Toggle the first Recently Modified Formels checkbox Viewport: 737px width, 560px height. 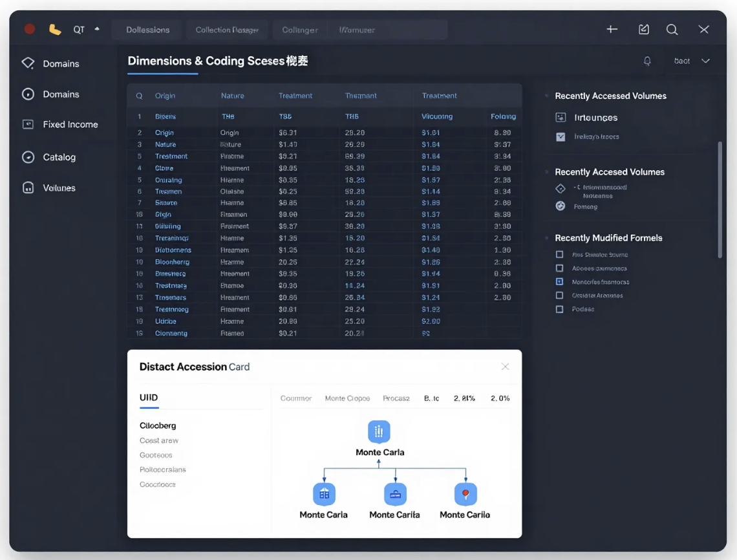click(x=560, y=255)
